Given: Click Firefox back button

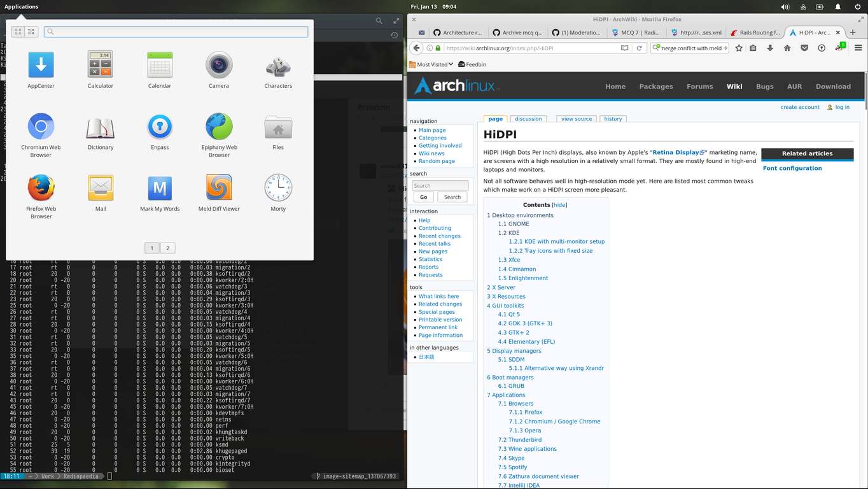Looking at the screenshot, I should point(416,48).
